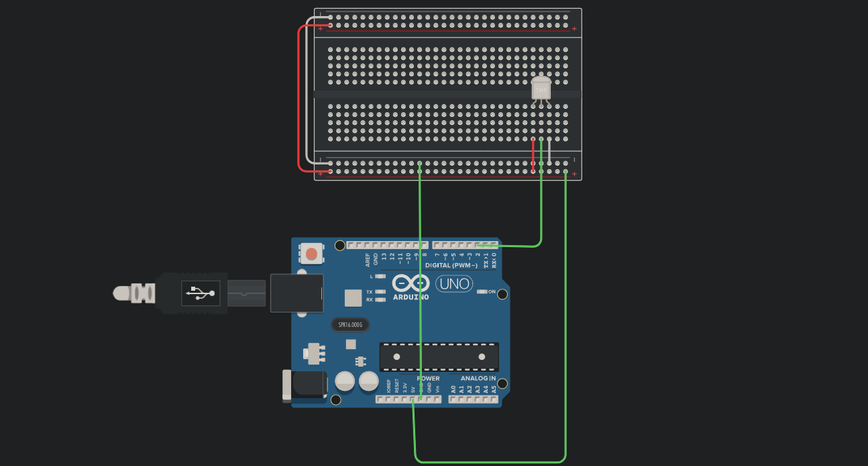Click the TX indicator LED
The height and width of the screenshot is (466, 868).
381,292
